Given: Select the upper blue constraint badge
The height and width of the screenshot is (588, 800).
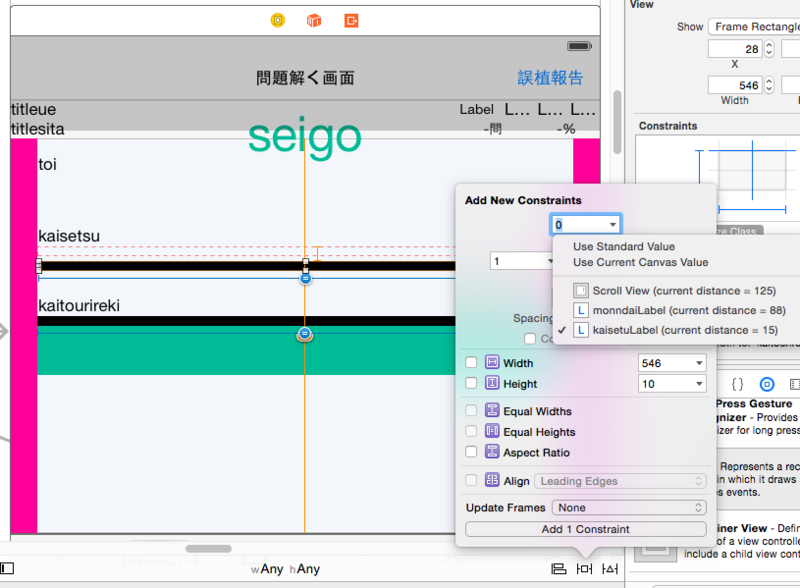Looking at the screenshot, I should tap(305, 278).
